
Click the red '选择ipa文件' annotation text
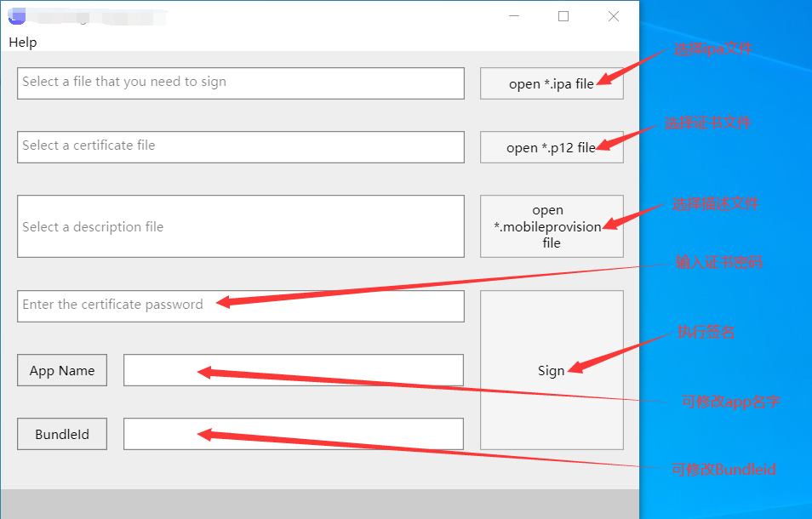tap(712, 49)
